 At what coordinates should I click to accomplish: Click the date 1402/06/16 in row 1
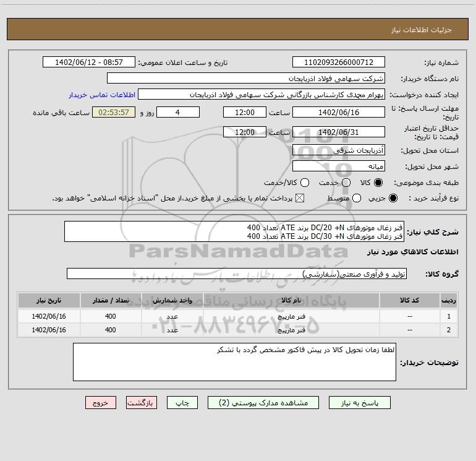click(49, 316)
